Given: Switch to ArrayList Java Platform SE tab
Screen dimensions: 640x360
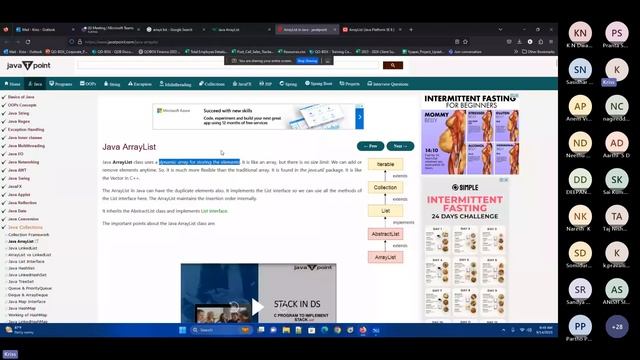Looking at the screenshot, I should pos(373,29).
